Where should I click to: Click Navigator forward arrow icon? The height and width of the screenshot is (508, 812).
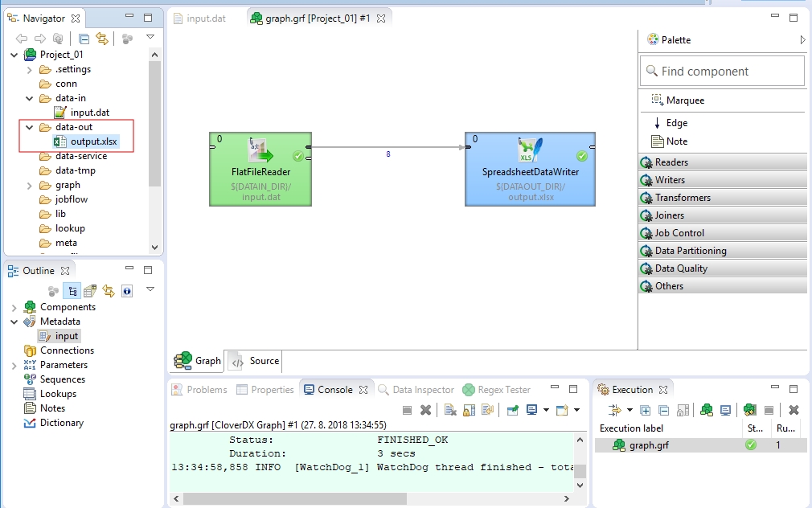click(40, 39)
